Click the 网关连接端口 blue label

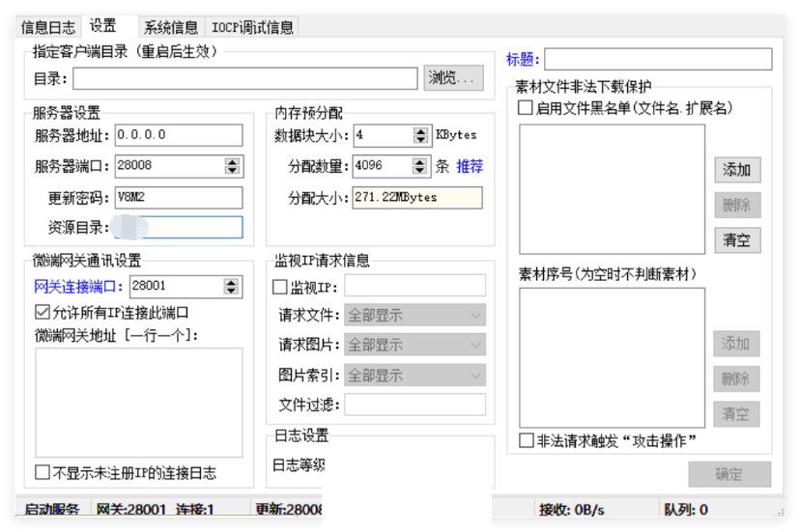point(78,287)
